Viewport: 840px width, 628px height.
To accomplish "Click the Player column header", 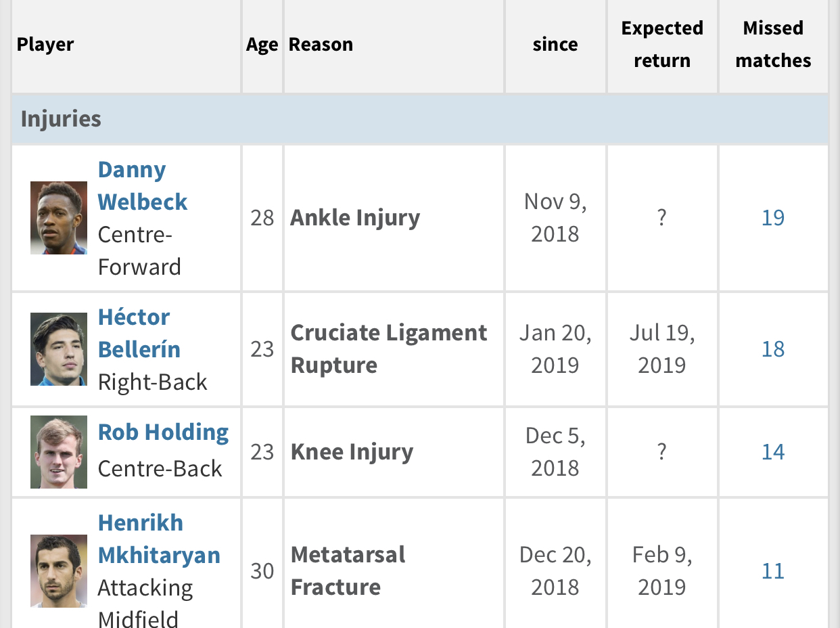I will [x=45, y=45].
